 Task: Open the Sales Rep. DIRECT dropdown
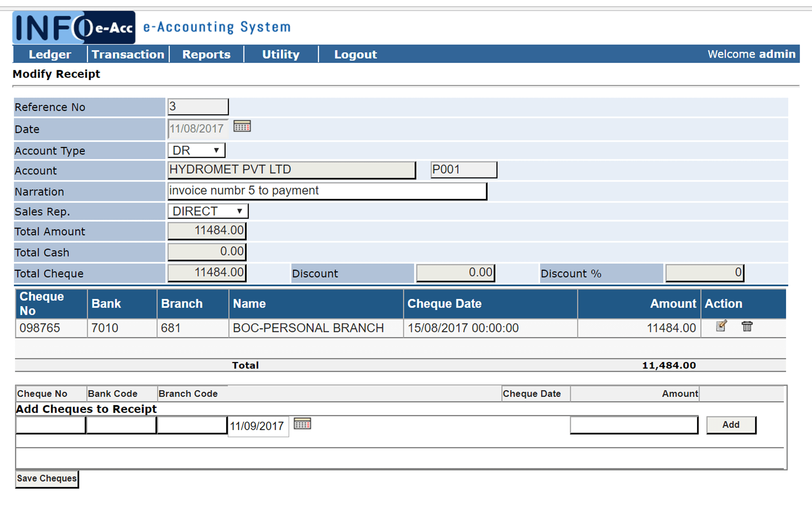pyautogui.click(x=208, y=211)
